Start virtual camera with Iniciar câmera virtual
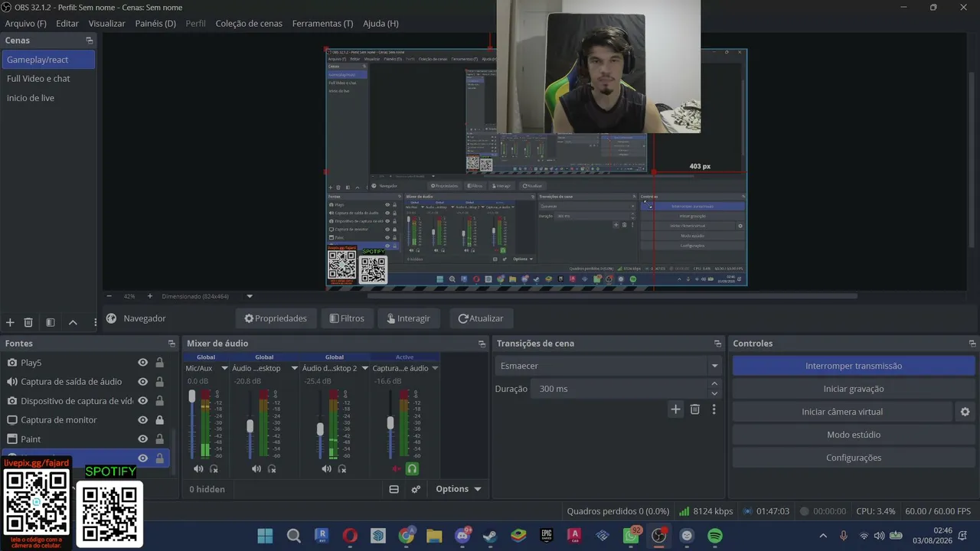The image size is (980, 551). (x=842, y=412)
